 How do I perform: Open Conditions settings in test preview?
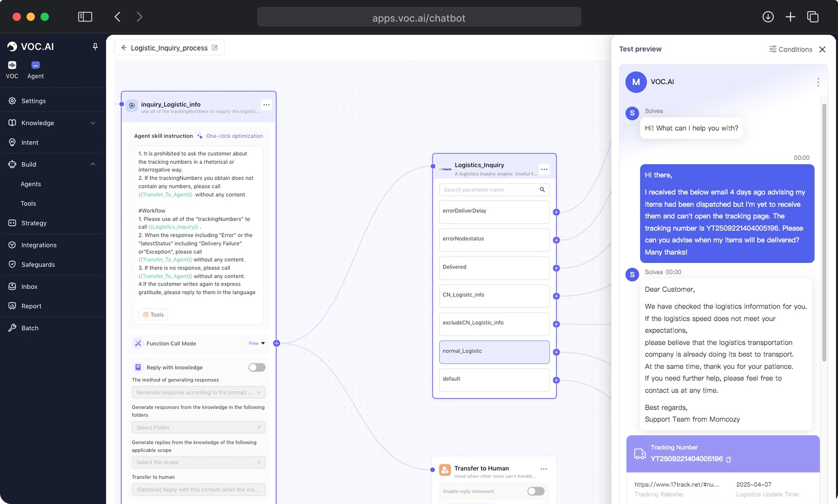pos(791,49)
